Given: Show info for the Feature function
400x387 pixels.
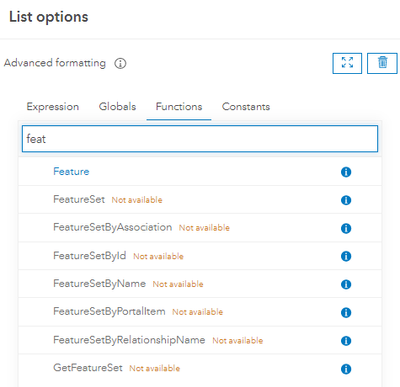Looking at the screenshot, I should tap(346, 172).
